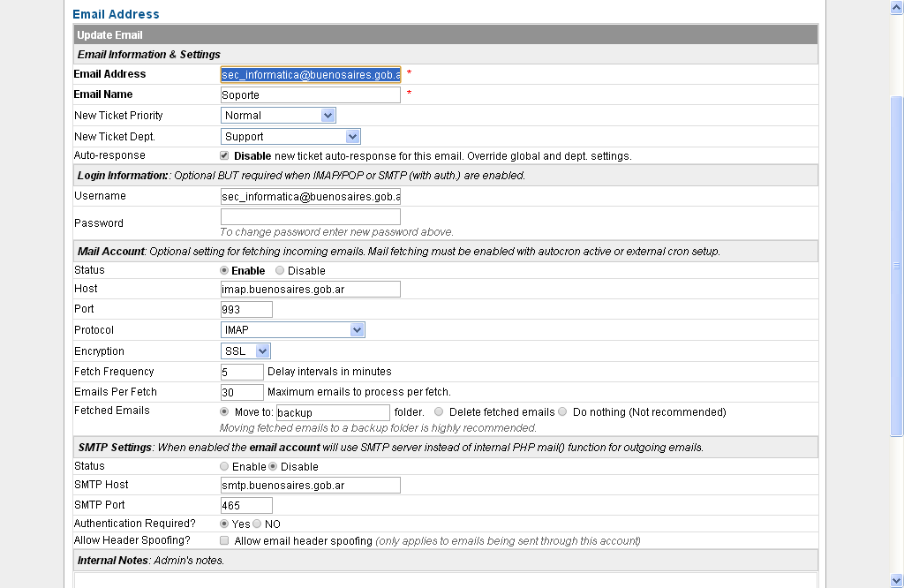The image size is (904, 588).
Task: Open the Protocol IMAP dropdown
Action: click(x=293, y=329)
